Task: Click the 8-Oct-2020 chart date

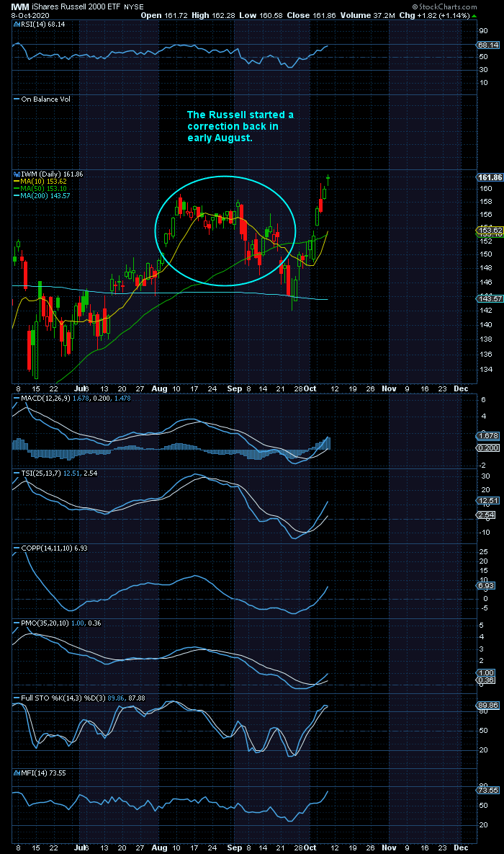Action: (x=30, y=15)
